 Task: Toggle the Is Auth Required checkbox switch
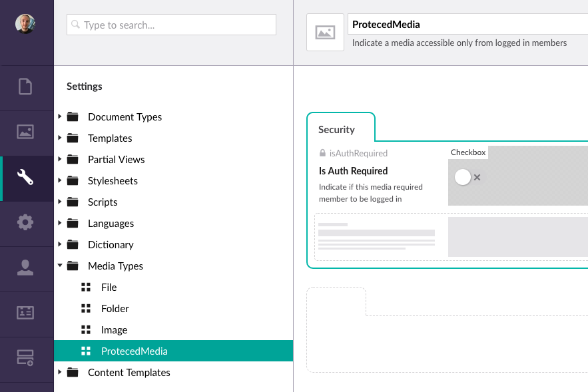coord(467,177)
